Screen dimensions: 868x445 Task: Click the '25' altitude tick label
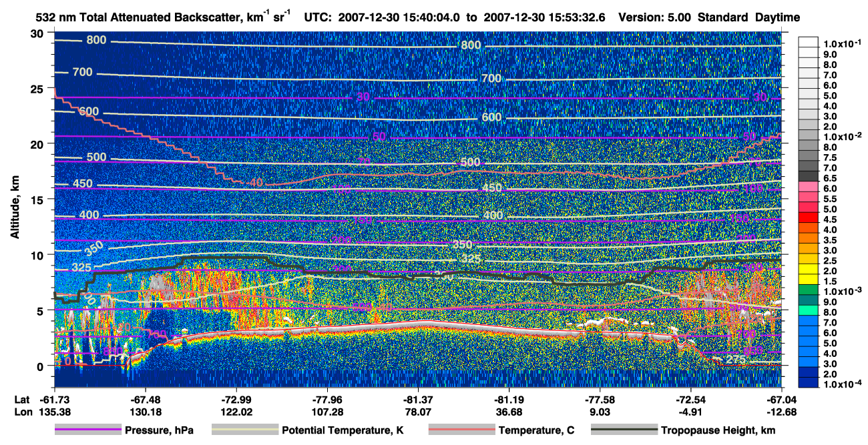click(38, 89)
